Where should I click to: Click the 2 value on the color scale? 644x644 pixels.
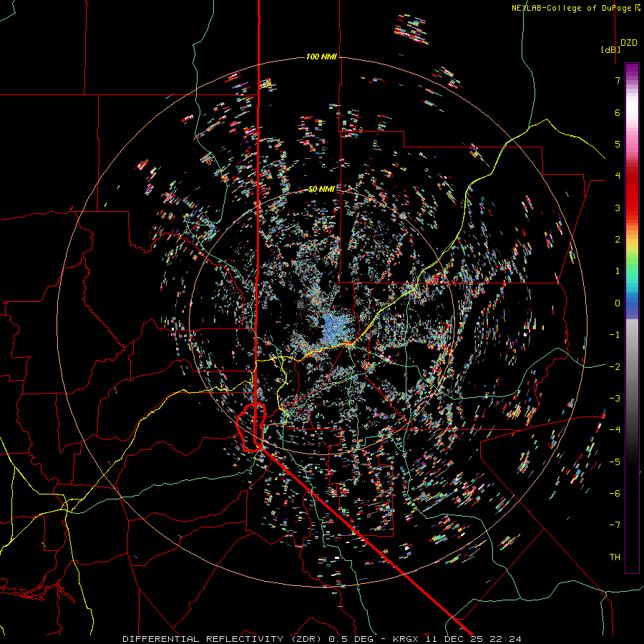coord(618,240)
